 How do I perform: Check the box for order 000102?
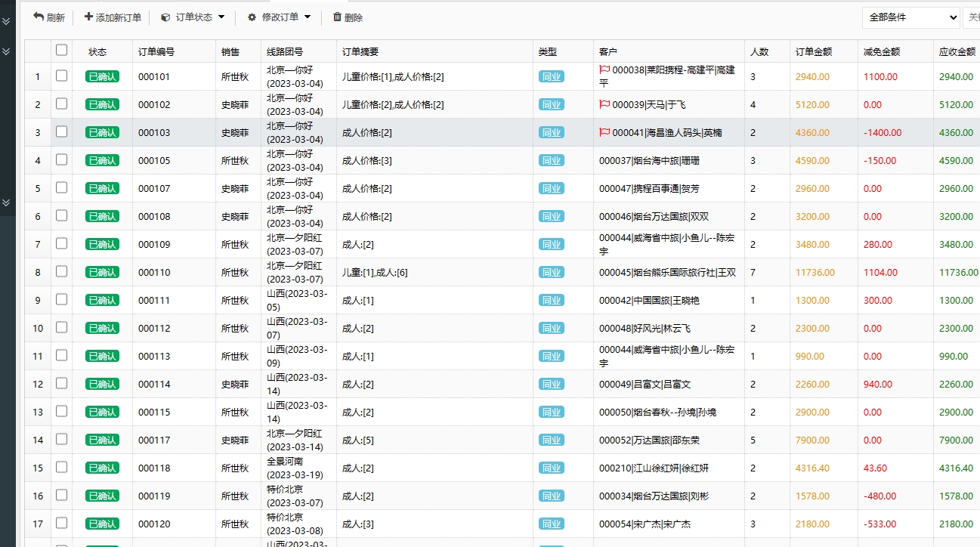61,104
